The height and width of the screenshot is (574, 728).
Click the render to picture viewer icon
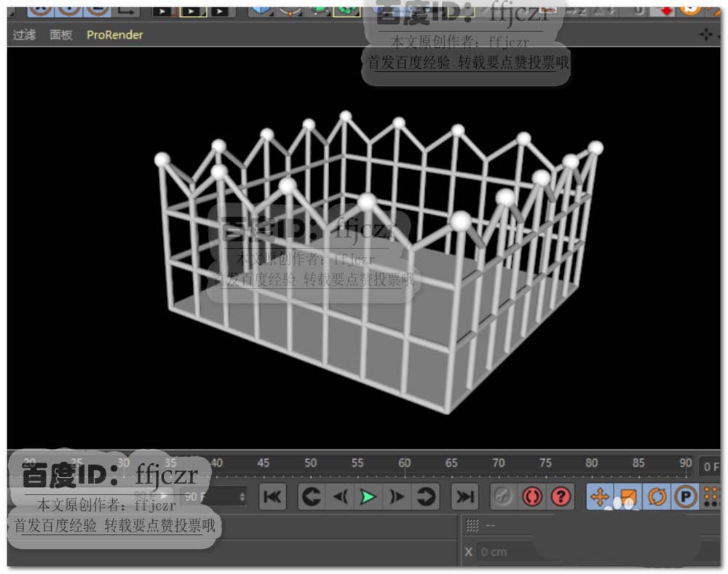click(193, 12)
